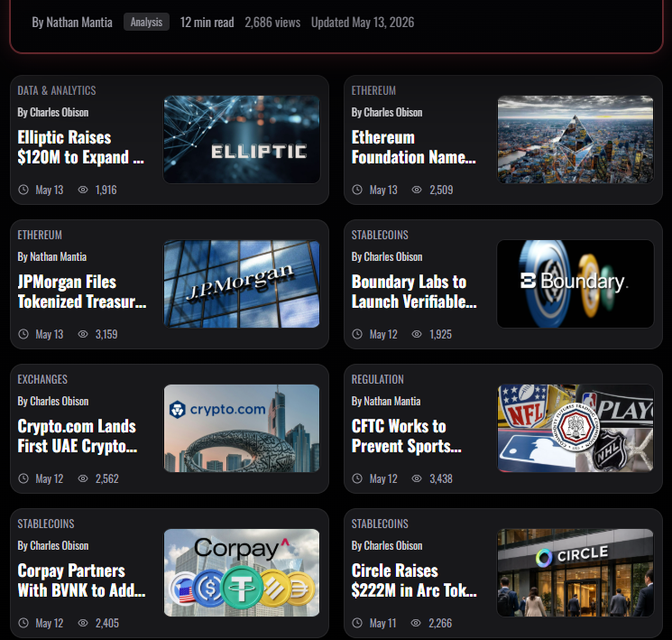Open Boundary Labs to Launch article headline
Image resolution: width=672 pixels, height=640 pixels.
414,292
